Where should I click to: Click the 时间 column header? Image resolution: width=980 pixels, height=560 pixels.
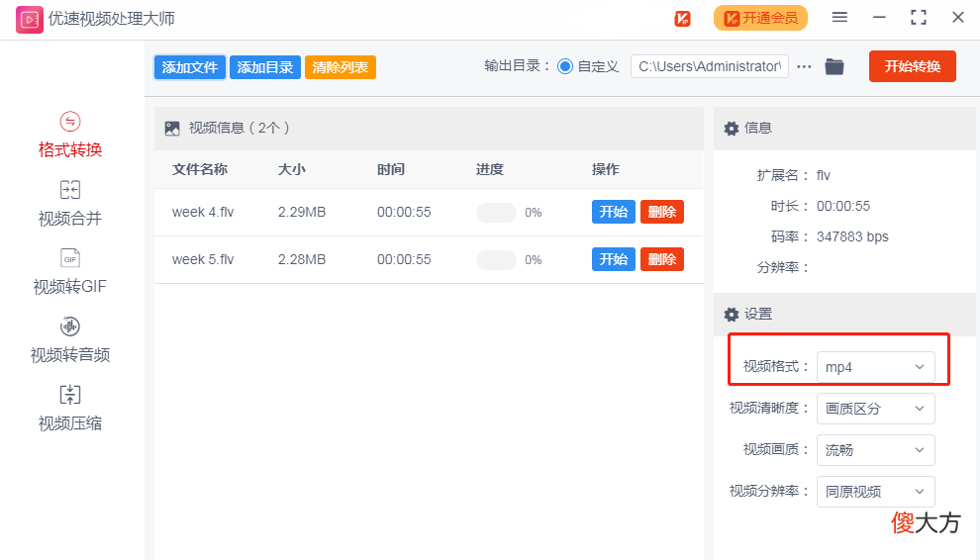[x=391, y=169]
